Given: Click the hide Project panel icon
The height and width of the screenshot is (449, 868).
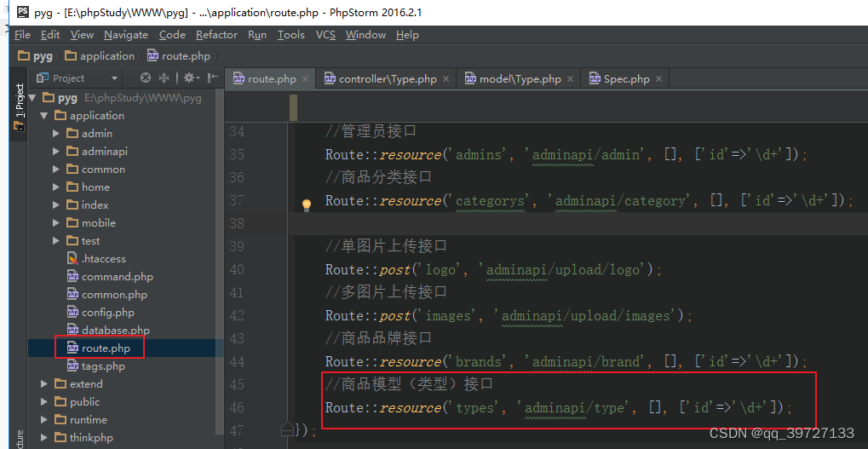Looking at the screenshot, I should [213, 78].
